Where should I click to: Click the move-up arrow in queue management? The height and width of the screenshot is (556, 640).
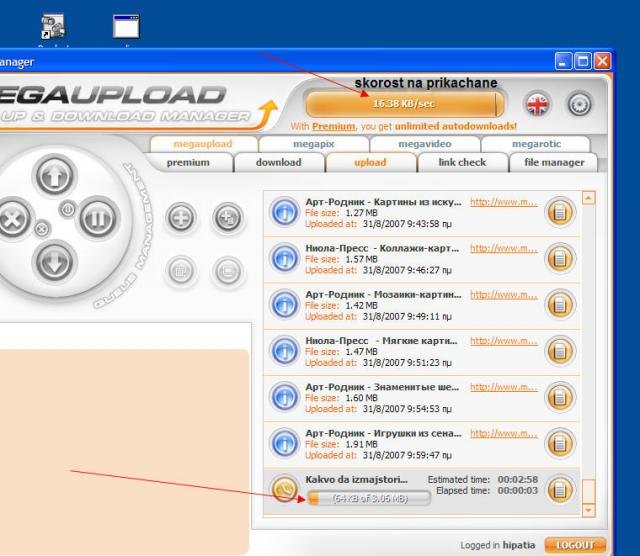(x=55, y=177)
